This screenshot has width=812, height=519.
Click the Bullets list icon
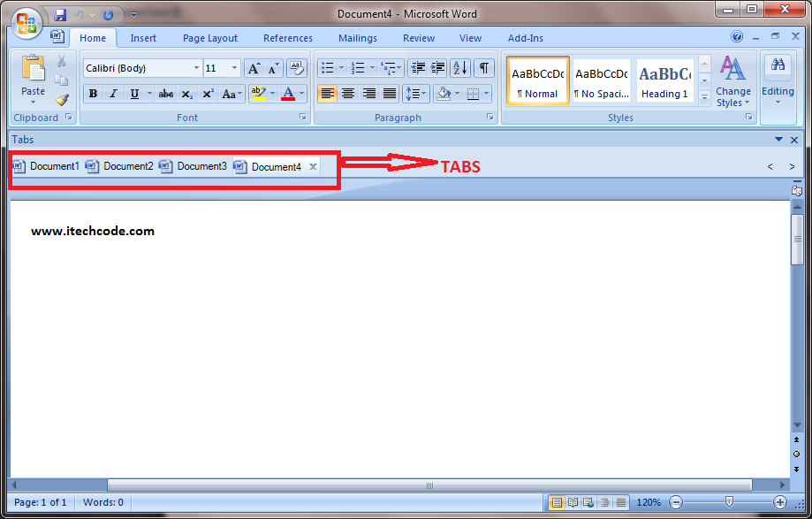[327, 68]
